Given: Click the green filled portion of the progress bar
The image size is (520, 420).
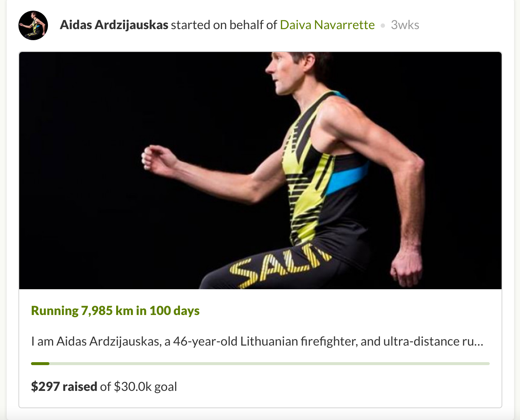Looking at the screenshot, I should click(x=40, y=364).
